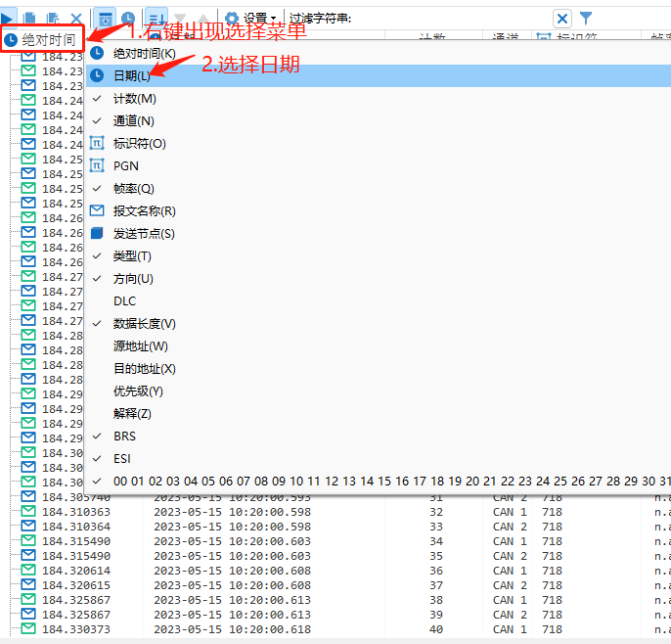Click date 2023-05-15 10:20:00.618 cell
Image resolution: width=671 pixels, height=644 pixels.
coord(233,629)
